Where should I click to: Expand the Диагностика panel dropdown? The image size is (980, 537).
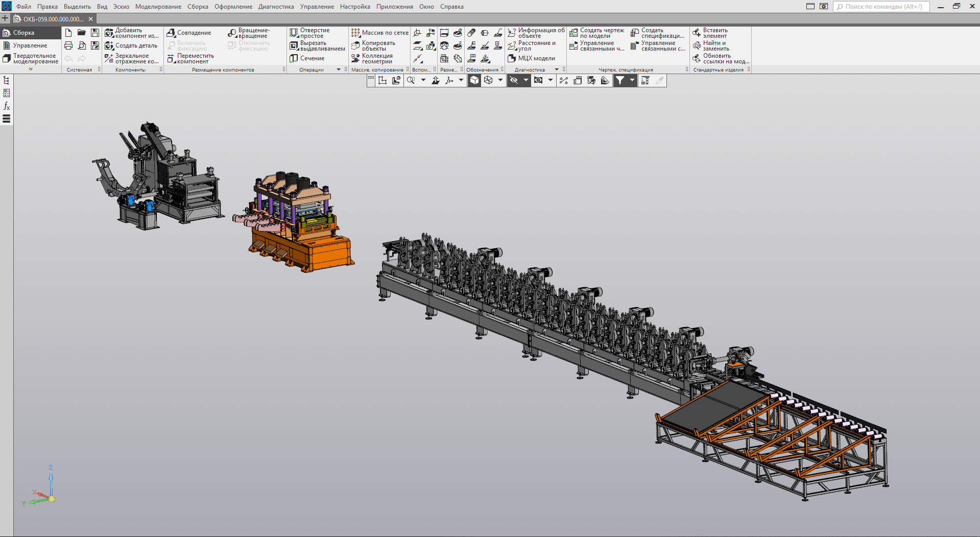pyautogui.click(x=557, y=69)
